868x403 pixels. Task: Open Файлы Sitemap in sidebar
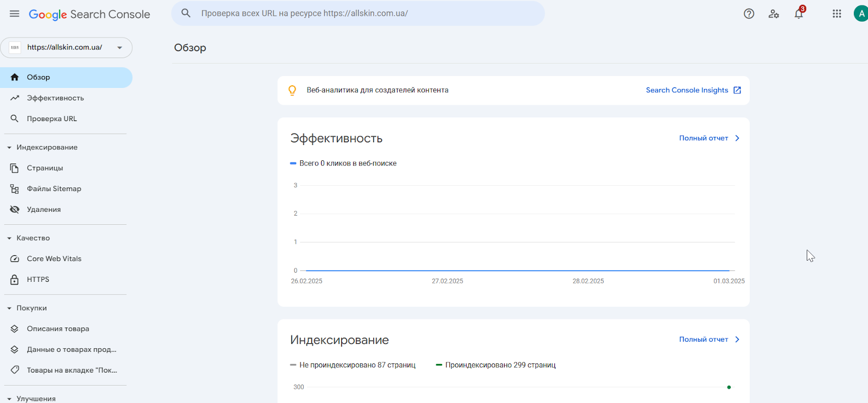(66, 188)
